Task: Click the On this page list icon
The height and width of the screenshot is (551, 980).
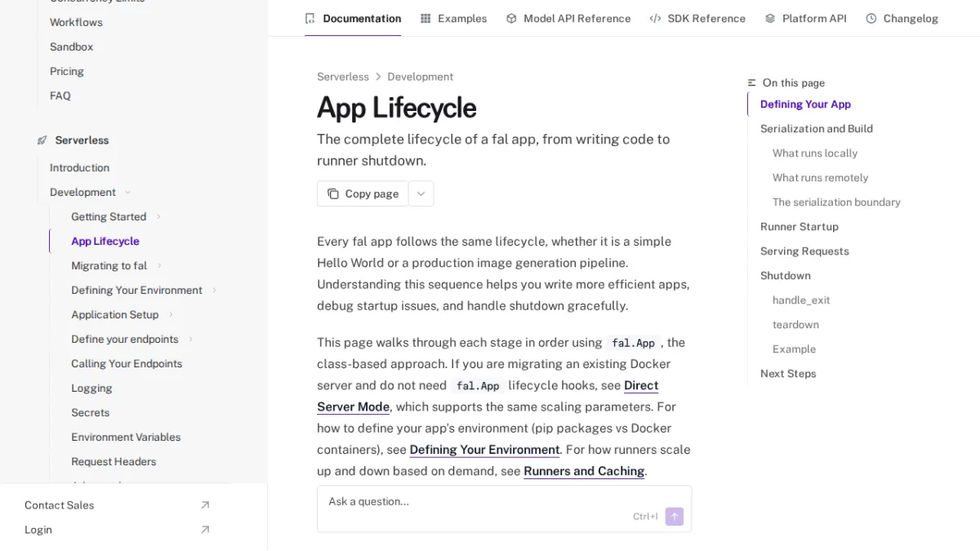Action: 751,82
